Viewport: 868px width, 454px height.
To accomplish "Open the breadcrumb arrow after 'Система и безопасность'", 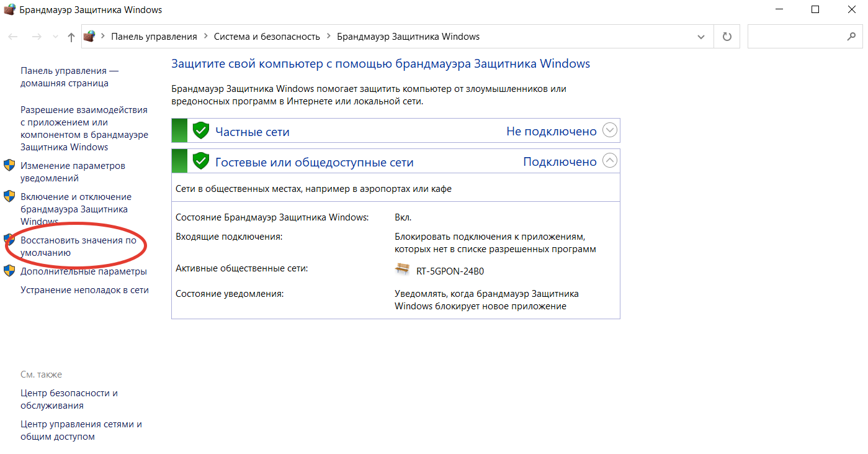I will (x=328, y=37).
